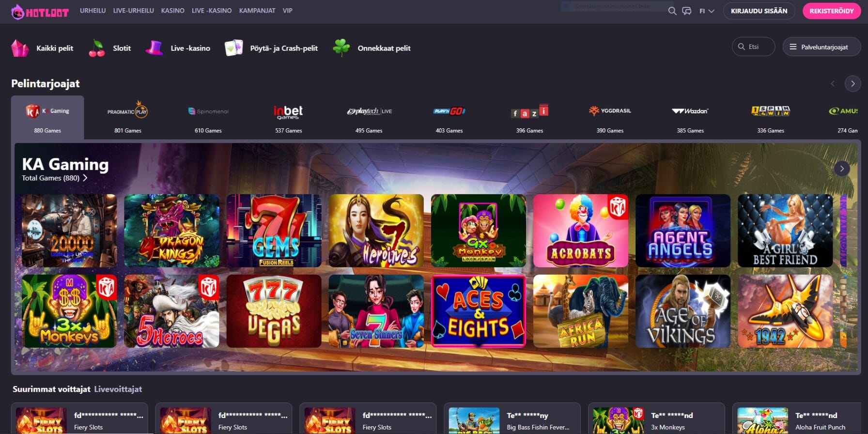868x434 pixels.
Task: Click the Rekisteröidy button
Action: (832, 11)
